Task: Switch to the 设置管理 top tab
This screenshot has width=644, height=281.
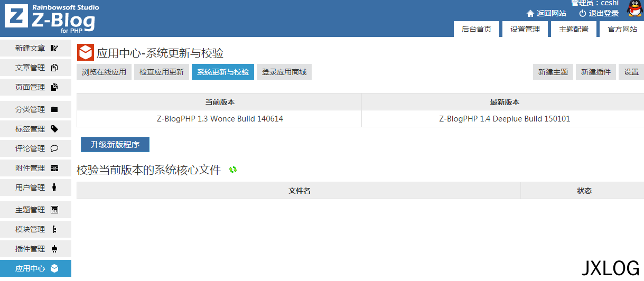Action: point(525,29)
